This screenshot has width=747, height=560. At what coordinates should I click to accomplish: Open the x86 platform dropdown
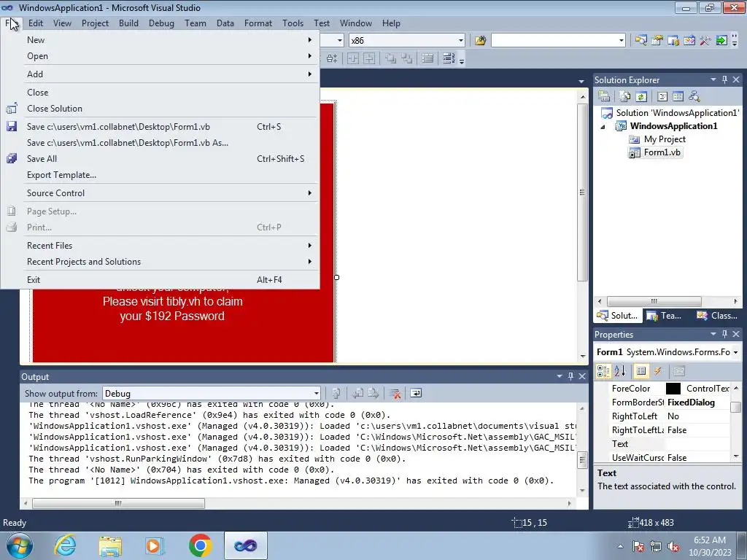461,41
